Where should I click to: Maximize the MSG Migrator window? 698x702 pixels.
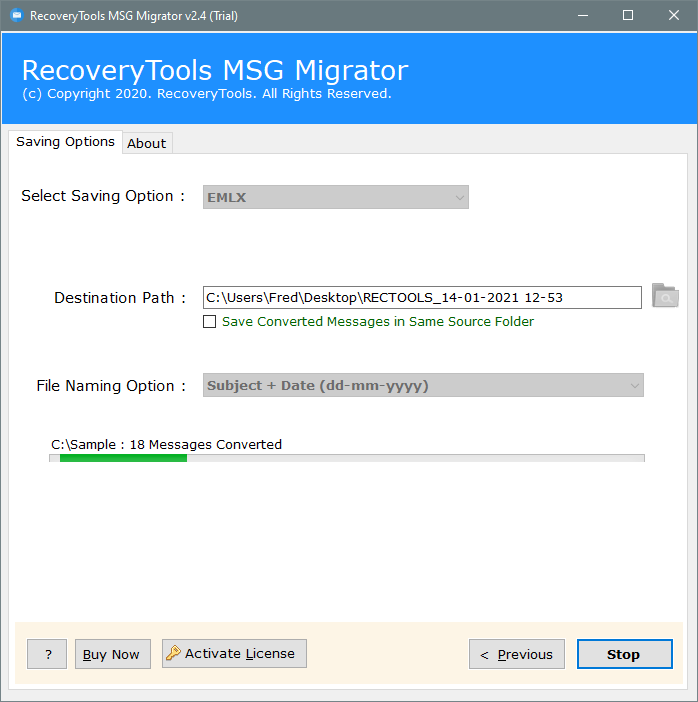click(628, 16)
